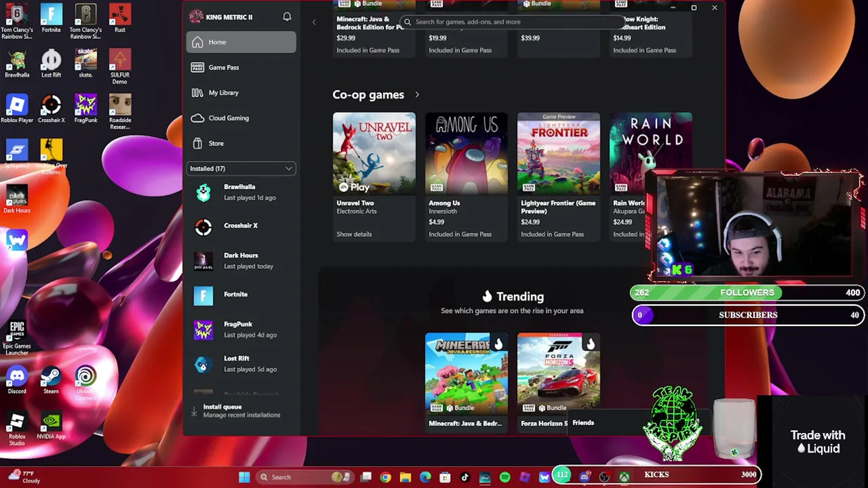Select Dark Hours in the installed games list
This screenshot has width=868, height=488.
click(241, 260)
